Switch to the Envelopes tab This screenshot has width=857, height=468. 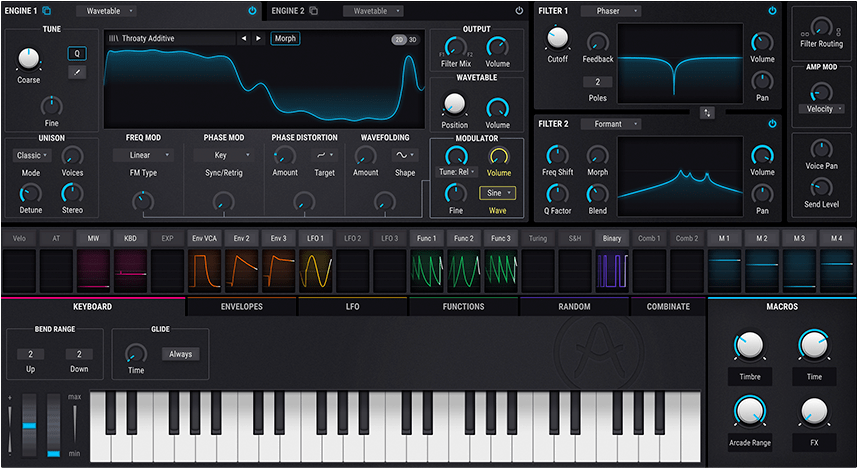241,307
